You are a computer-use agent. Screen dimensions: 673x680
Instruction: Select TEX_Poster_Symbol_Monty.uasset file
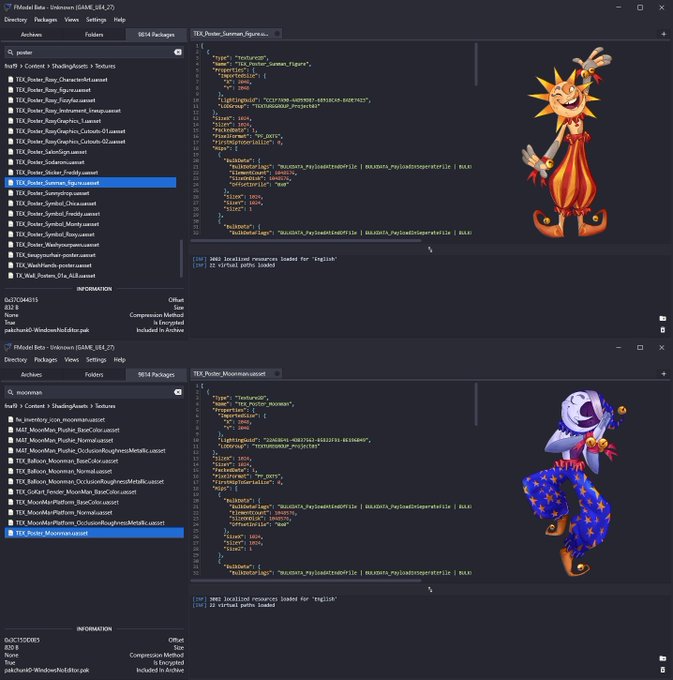click(x=90, y=224)
